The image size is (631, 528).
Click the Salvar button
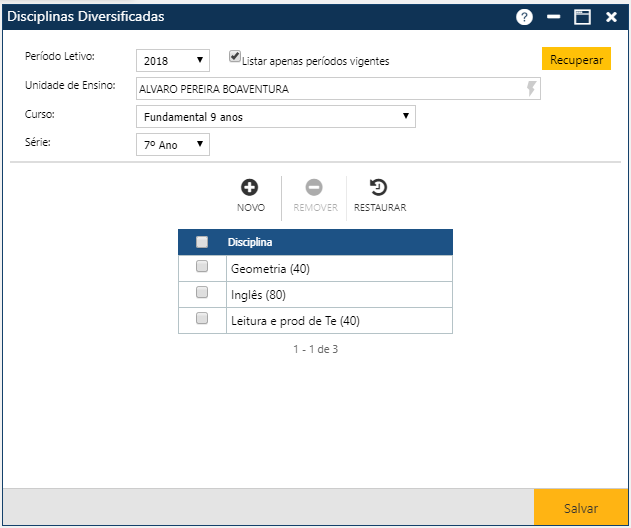pyautogui.click(x=581, y=508)
